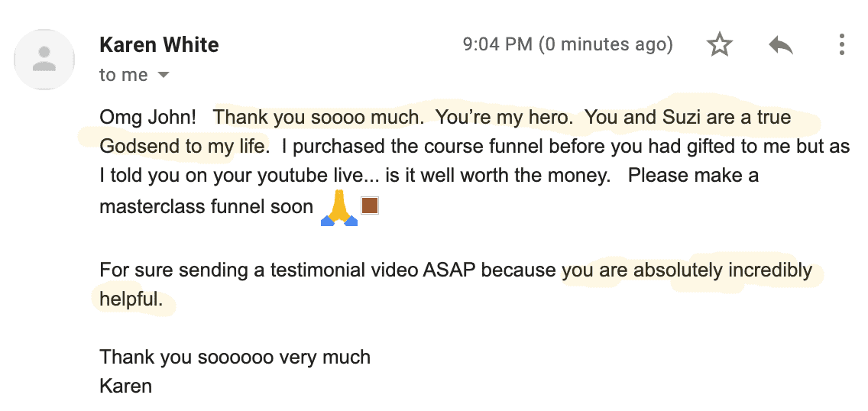Click the 'Thank you soooooo very much' line
This screenshot has height=411, width=868.
(235, 357)
